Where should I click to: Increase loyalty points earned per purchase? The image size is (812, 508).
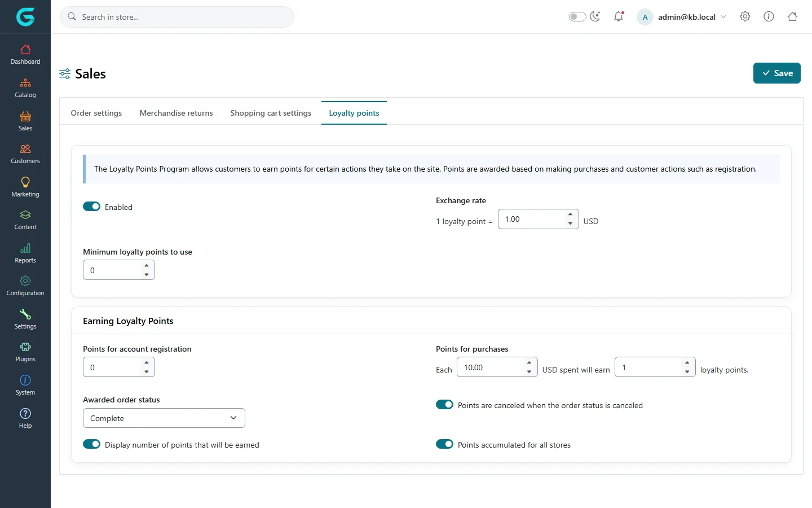(x=687, y=362)
